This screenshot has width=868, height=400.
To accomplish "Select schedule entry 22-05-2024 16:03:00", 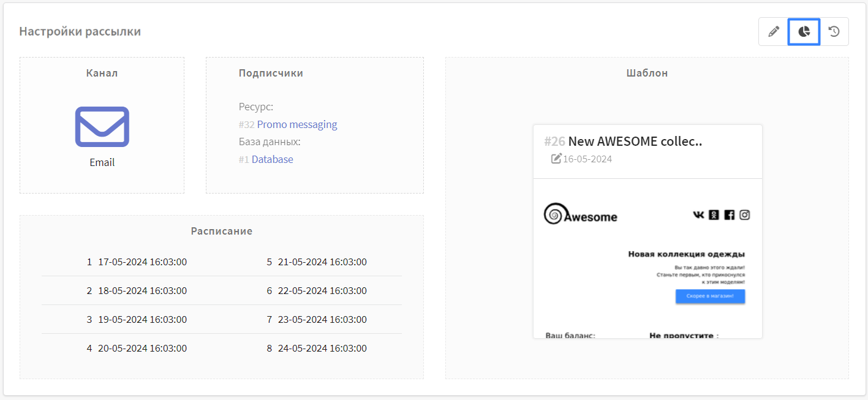I will (322, 291).
